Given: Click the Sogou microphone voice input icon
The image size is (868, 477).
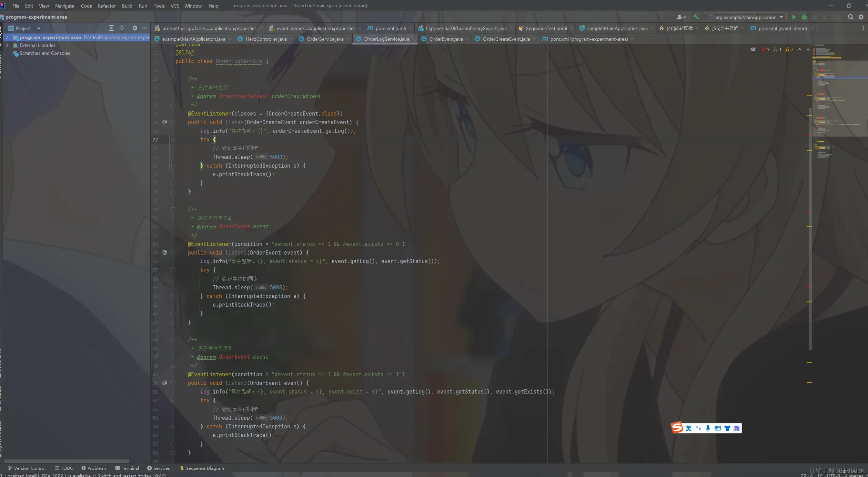Looking at the screenshot, I should click(x=708, y=428).
